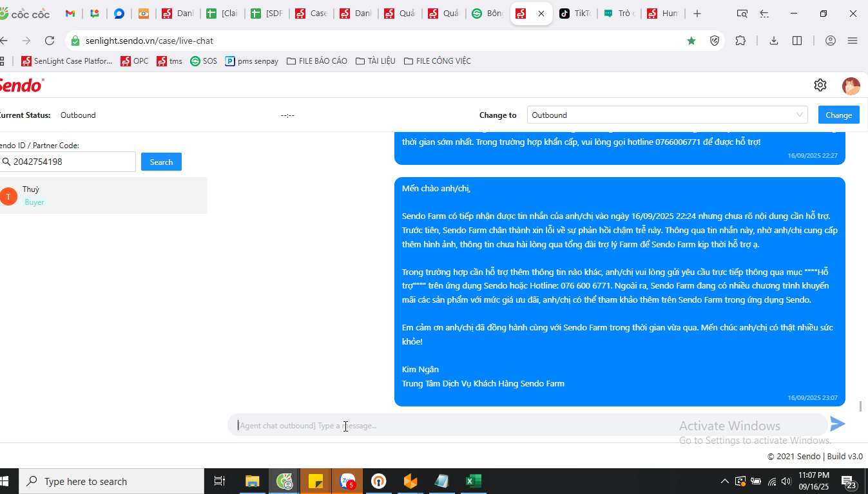The image size is (868, 494).
Task: Click the Outbound current status text
Action: tap(78, 115)
